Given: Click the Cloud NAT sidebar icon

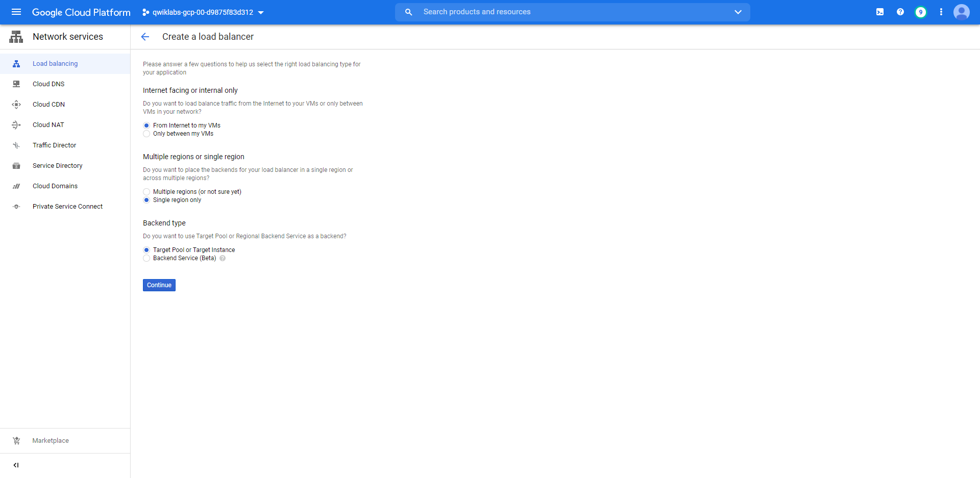Looking at the screenshot, I should point(16,125).
